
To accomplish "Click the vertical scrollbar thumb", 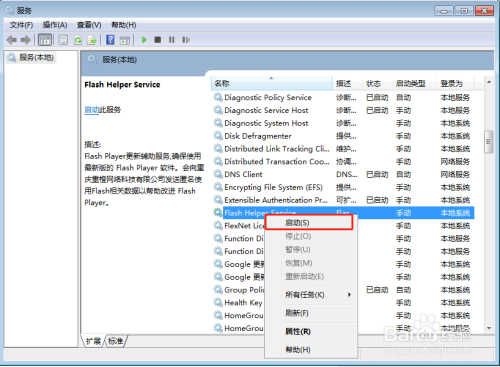I will (x=489, y=141).
